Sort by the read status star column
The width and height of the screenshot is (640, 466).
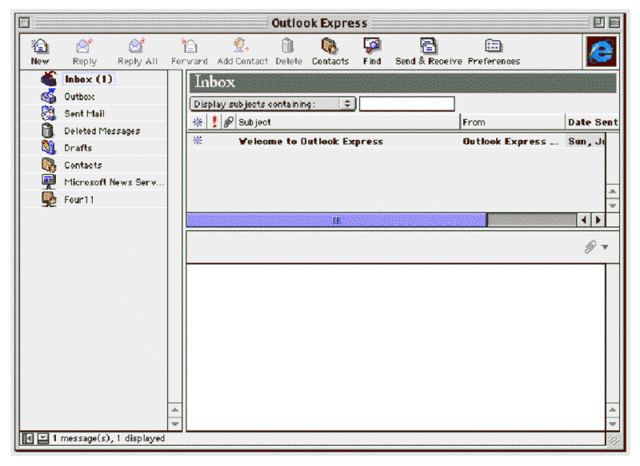click(198, 122)
